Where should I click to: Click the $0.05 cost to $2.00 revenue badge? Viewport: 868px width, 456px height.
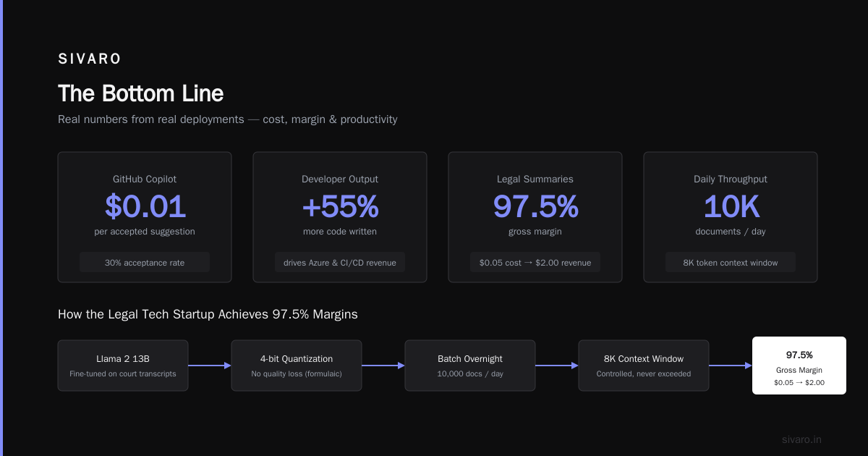tap(535, 263)
